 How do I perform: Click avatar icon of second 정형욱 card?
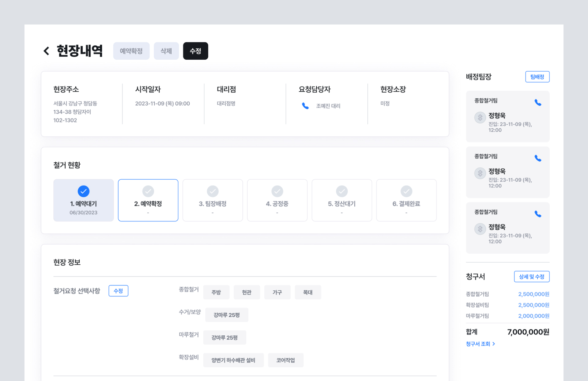(480, 173)
